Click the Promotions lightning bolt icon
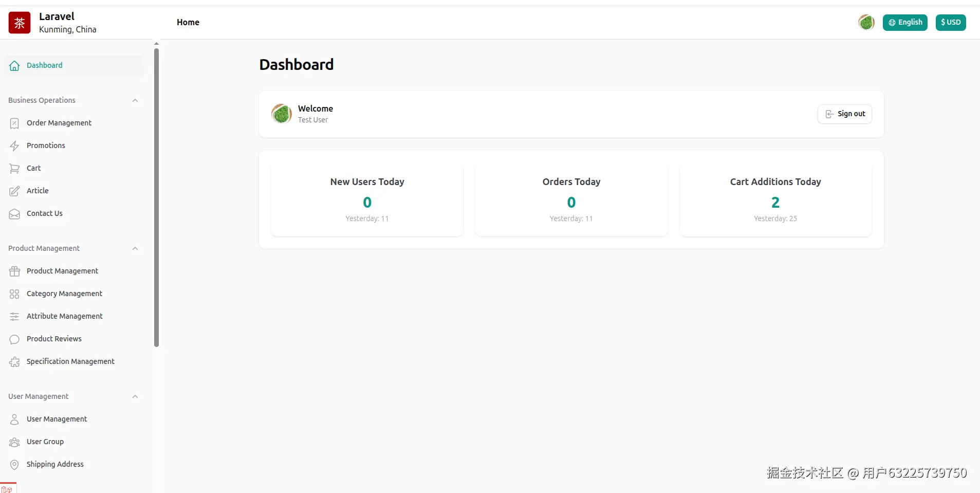 [x=14, y=146]
